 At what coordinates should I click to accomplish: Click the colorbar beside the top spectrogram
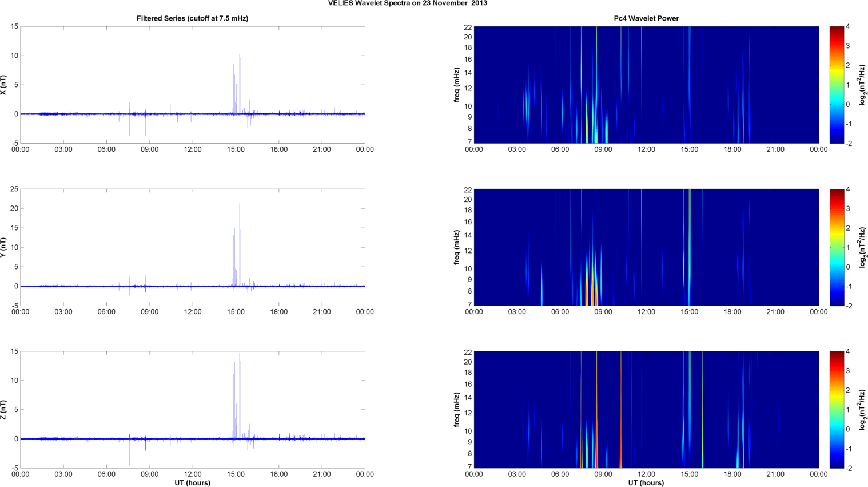coord(837,85)
